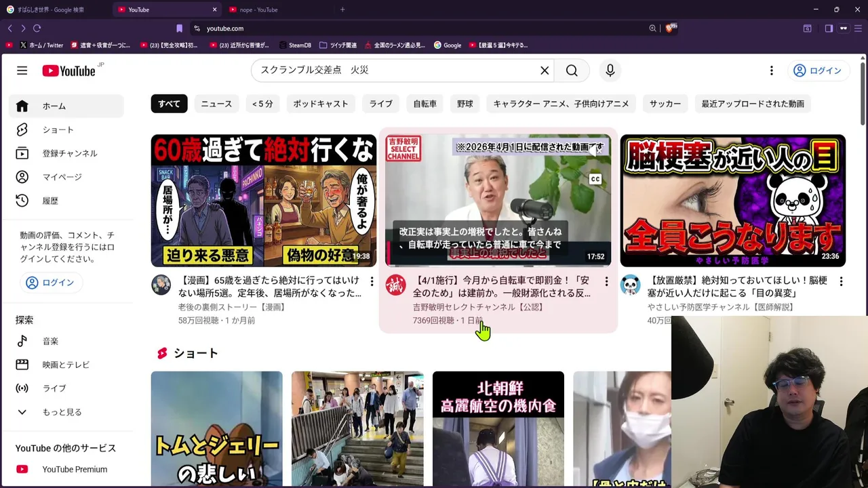Select the すべて filter chip
This screenshot has width=868, height=488.
169,104
